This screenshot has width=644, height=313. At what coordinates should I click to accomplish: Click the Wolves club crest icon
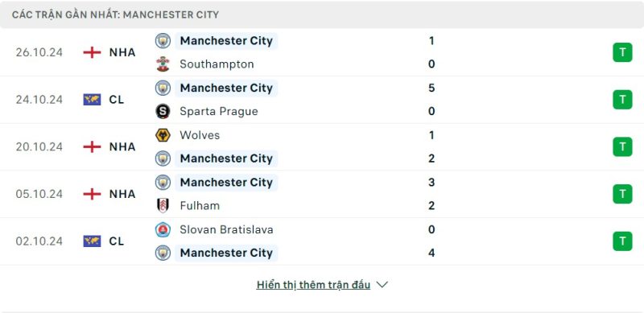[x=163, y=135]
